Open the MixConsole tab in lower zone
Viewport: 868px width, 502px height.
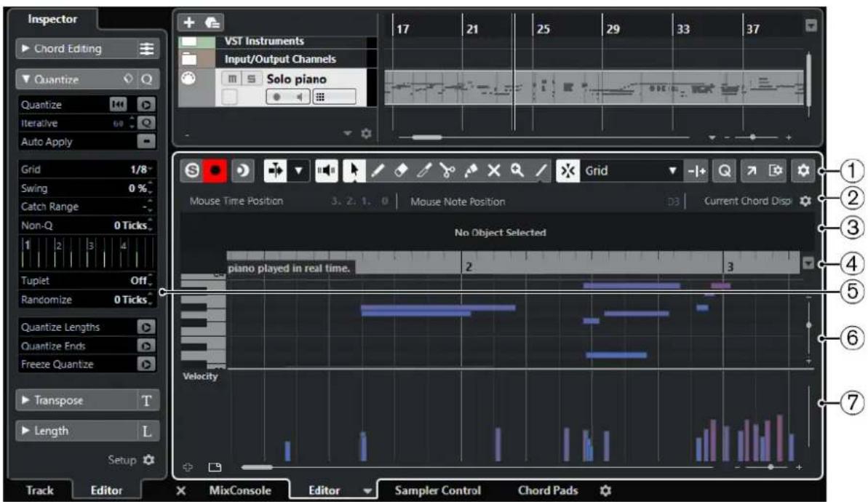[239, 490]
